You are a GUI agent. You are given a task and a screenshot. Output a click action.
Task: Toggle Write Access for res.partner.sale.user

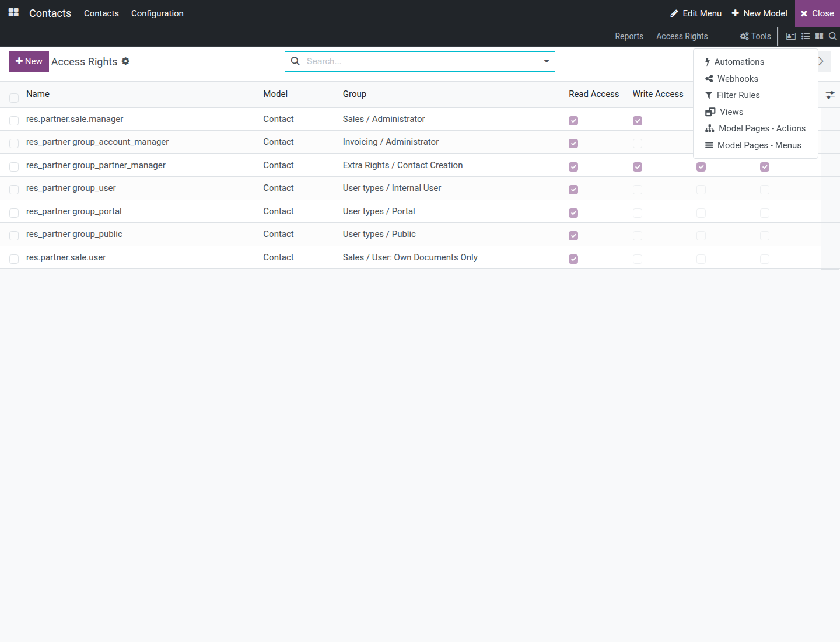638,259
